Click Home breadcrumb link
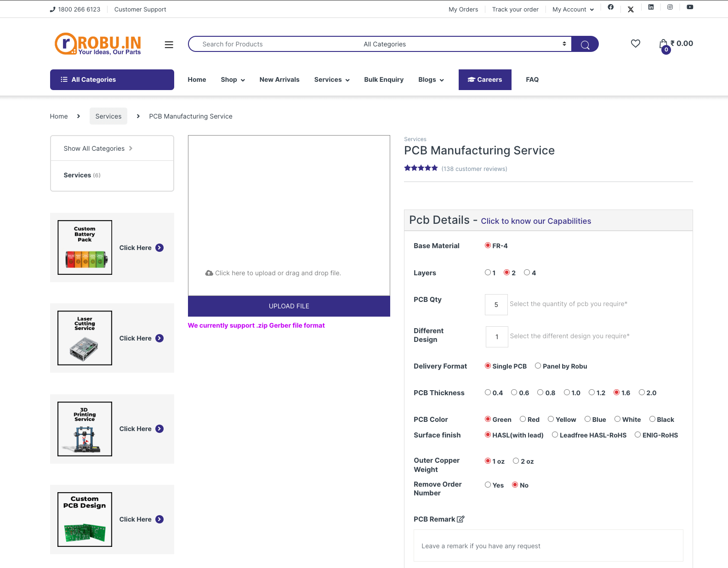This screenshot has width=728, height=568. 59,116
